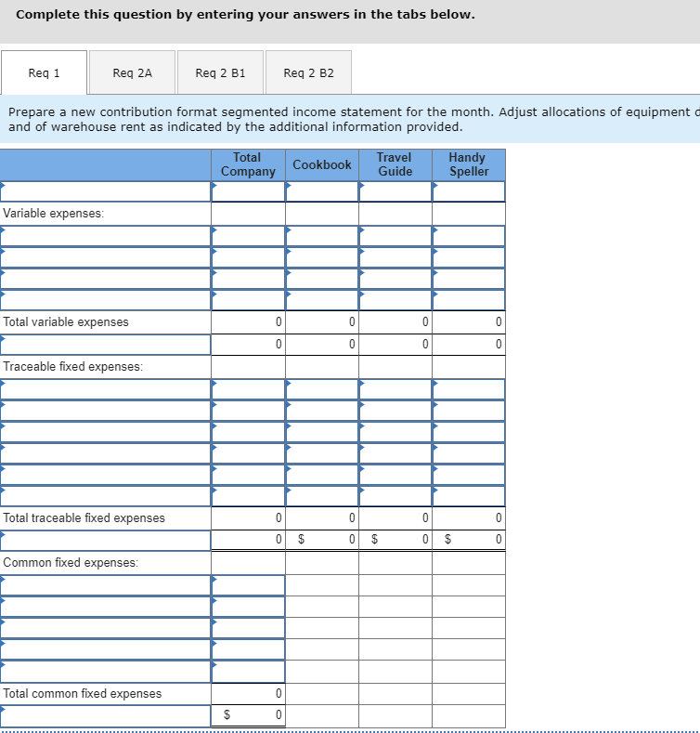Viewport: 700px width, 733px height.
Task: Open the label dropdown in the row above Variable expenses
Action: pos(106,191)
